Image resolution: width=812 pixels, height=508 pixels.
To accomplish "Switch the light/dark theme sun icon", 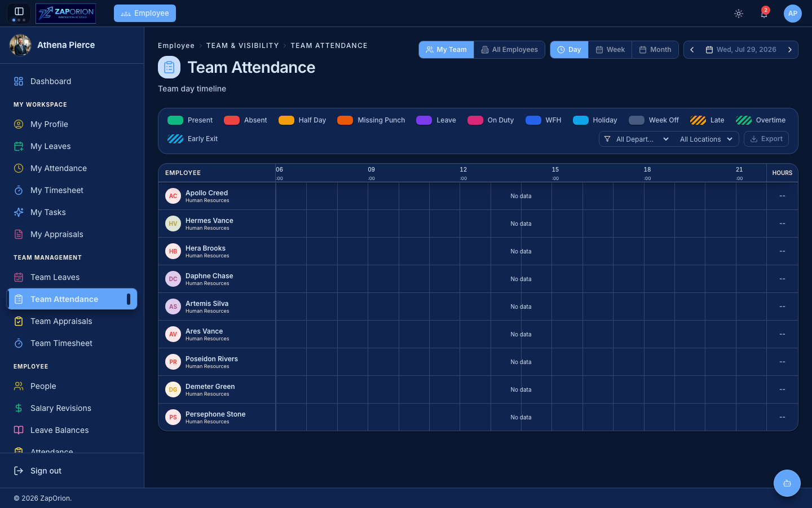I will 739,14.
